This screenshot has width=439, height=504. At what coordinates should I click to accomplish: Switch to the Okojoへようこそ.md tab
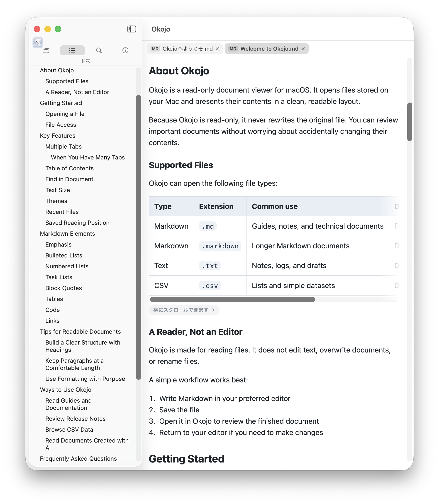[185, 49]
